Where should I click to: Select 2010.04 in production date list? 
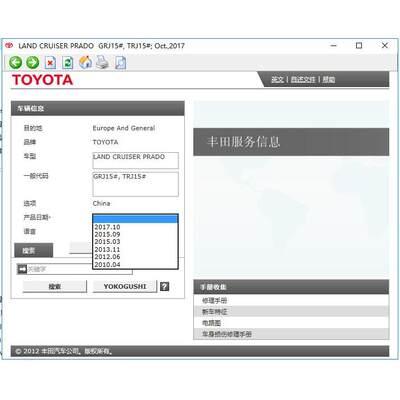point(135,265)
